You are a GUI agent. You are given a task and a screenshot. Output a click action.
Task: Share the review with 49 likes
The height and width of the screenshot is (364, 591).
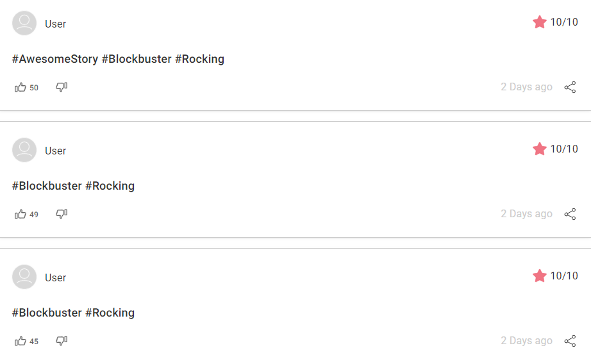click(570, 214)
